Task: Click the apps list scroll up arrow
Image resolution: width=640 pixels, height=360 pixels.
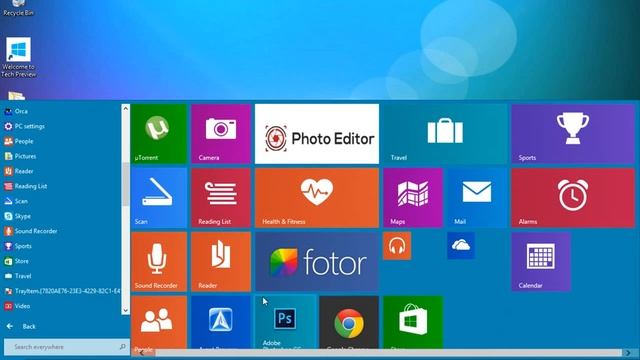Action: [125, 109]
